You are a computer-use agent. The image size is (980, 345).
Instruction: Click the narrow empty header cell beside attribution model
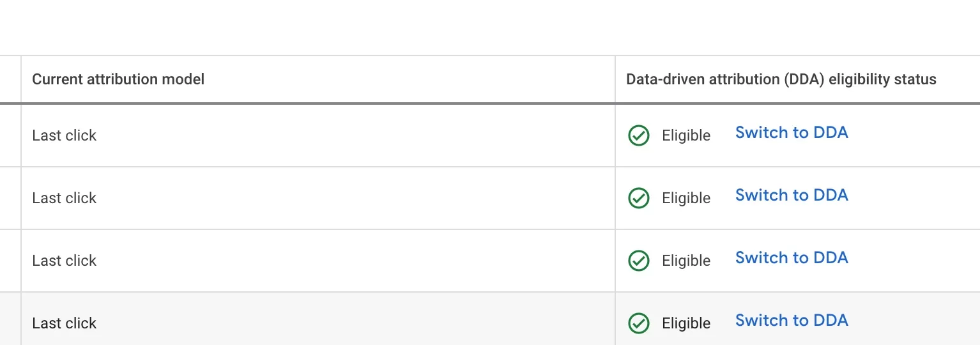click(x=10, y=79)
